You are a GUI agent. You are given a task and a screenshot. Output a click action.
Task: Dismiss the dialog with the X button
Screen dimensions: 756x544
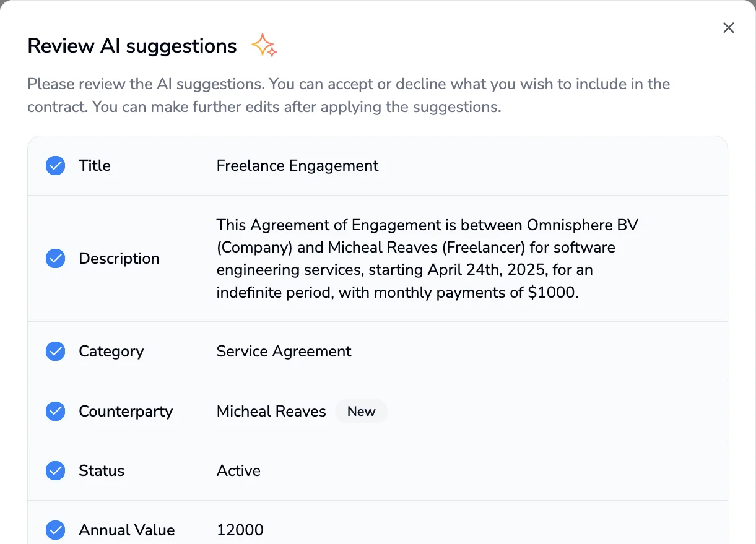coord(728,27)
